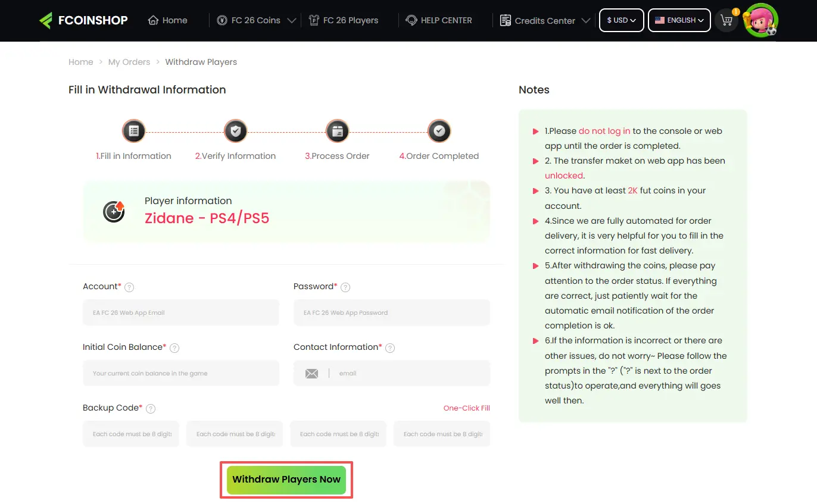
Task: Click the first Backup Code input field
Action: [130, 434]
